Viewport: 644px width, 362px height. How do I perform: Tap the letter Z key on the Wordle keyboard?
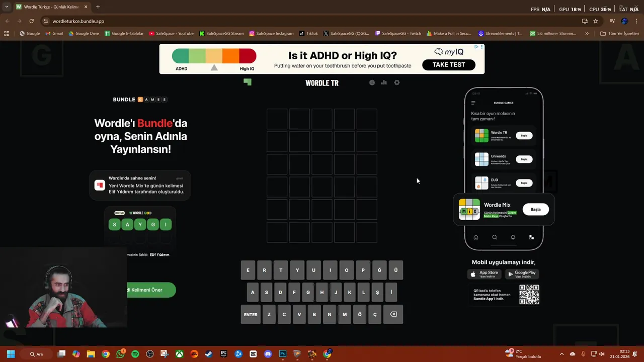269,314
